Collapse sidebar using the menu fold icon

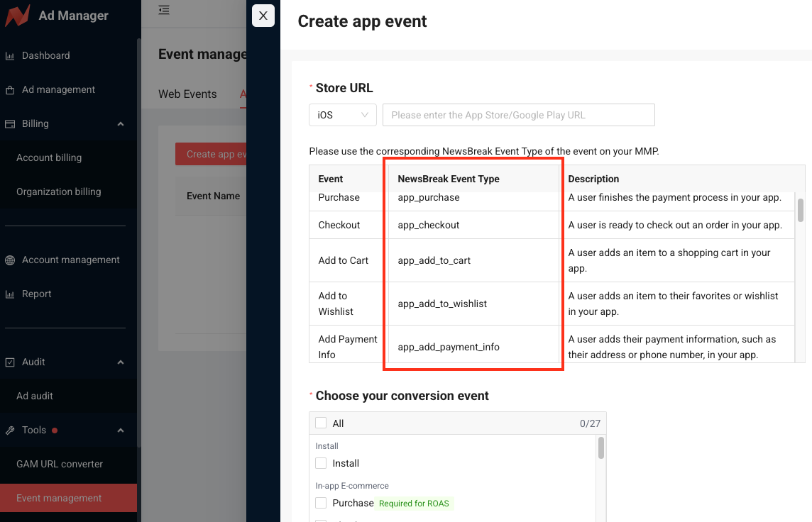[164, 10]
